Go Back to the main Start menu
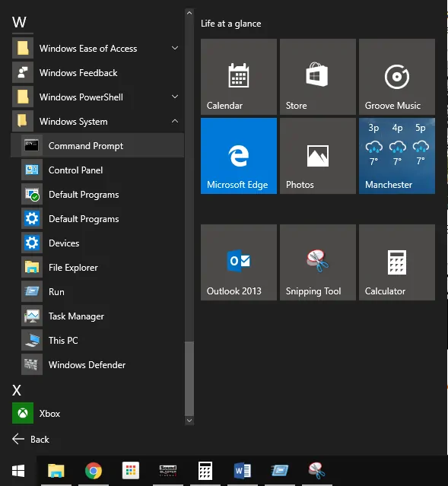Image resolution: width=448 pixels, height=486 pixels. (30, 439)
